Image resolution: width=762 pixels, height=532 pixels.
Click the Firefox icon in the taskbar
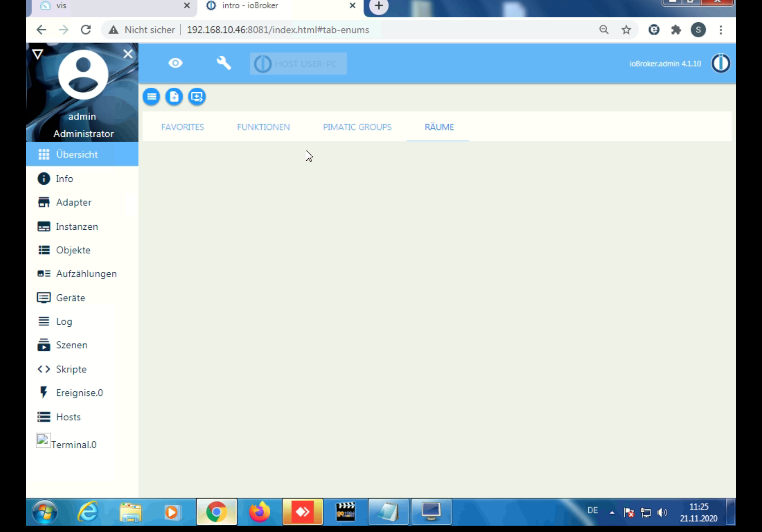tap(259, 512)
